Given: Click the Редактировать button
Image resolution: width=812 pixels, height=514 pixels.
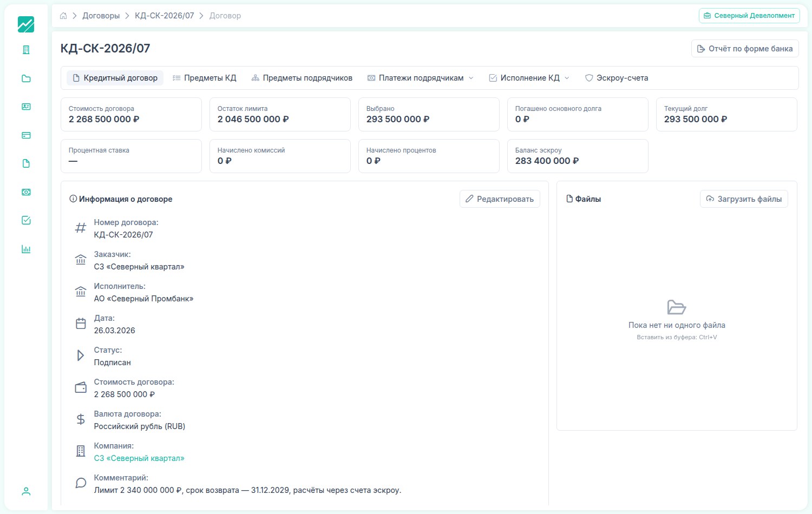Looking at the screenshot, I should pyautogui.click(x=500, y=199).
